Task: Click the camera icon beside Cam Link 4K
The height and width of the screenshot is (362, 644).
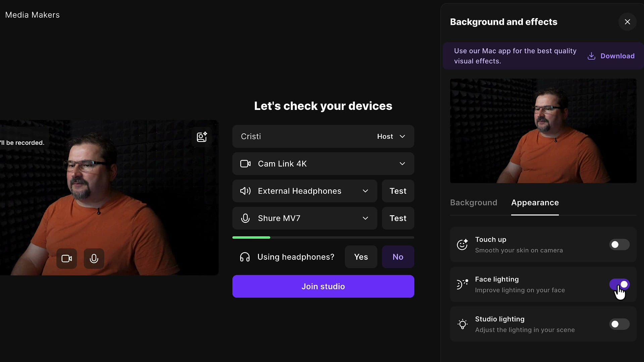Action: (245, 164)
